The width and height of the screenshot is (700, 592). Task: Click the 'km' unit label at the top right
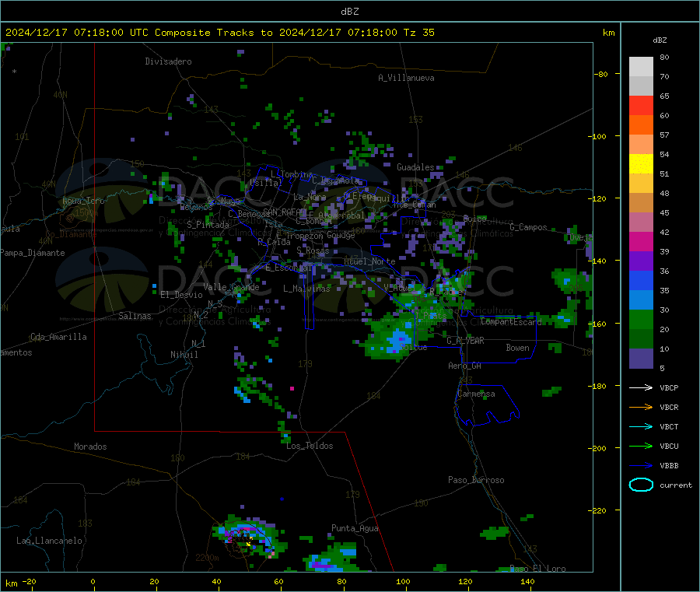(608, 33)
